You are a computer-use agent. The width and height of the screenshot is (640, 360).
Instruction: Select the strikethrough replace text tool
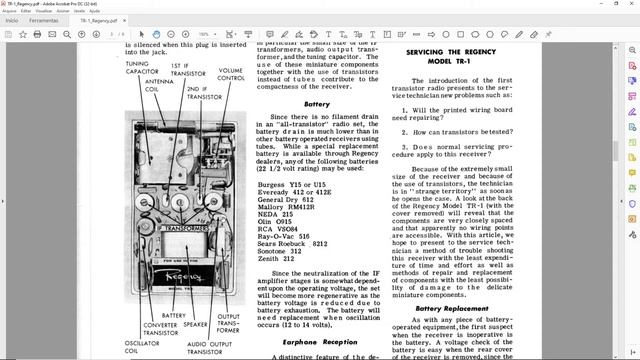[314, 35]
